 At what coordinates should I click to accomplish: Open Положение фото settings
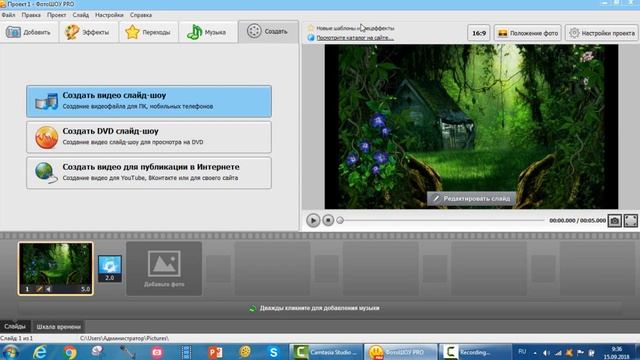pos(528,33)
